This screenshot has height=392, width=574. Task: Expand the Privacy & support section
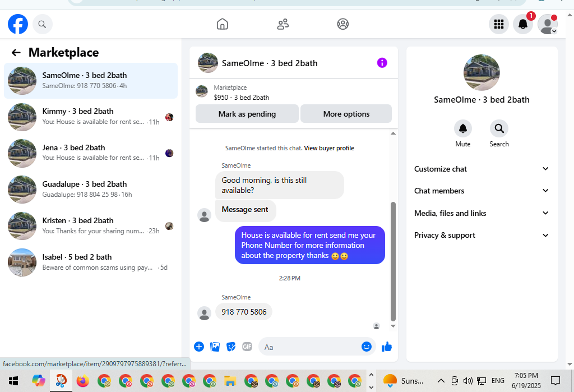click(x=482, y=235)
